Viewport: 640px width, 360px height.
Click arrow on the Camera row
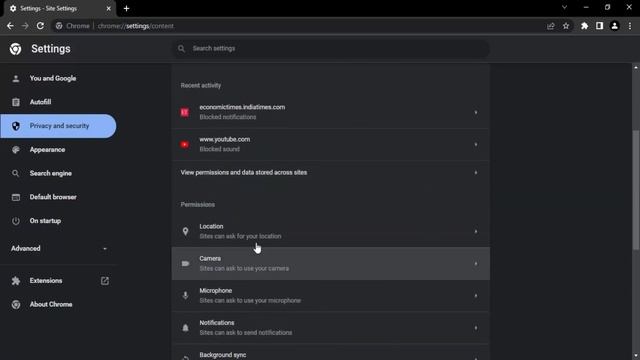(x=476, y=264)
